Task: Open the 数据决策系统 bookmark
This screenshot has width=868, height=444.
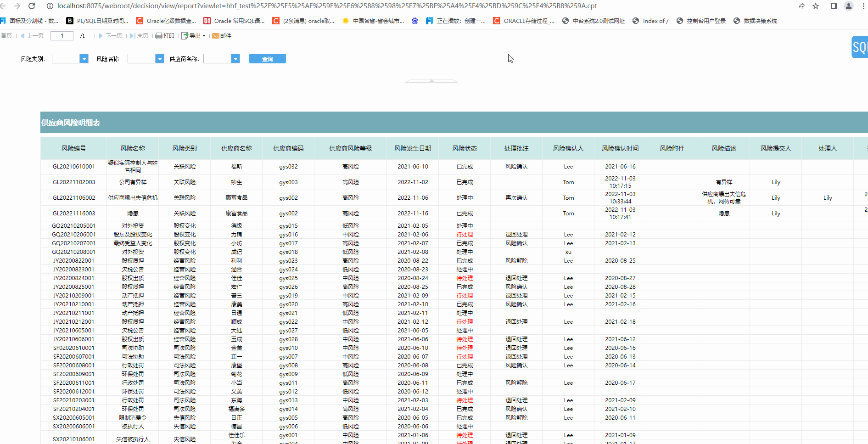Action: point(756,21)
